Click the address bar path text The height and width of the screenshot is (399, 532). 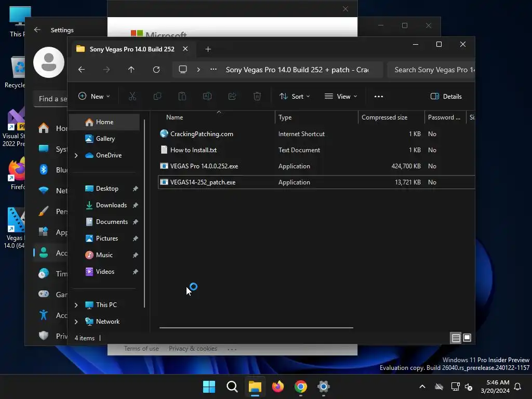297,70
